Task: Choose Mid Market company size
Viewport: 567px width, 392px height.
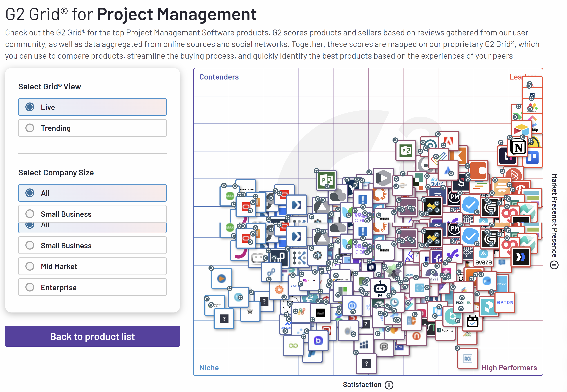Action: (x=92, y=266)
